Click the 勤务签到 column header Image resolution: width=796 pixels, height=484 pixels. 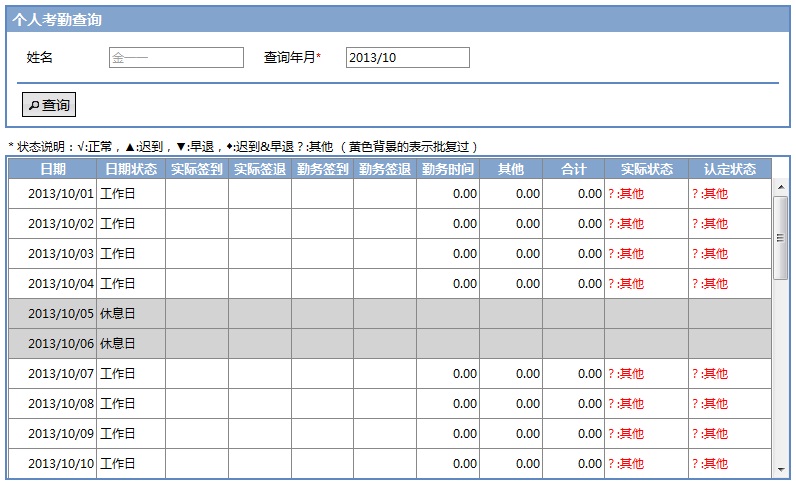pyautogui.click(x=322, y=169)
